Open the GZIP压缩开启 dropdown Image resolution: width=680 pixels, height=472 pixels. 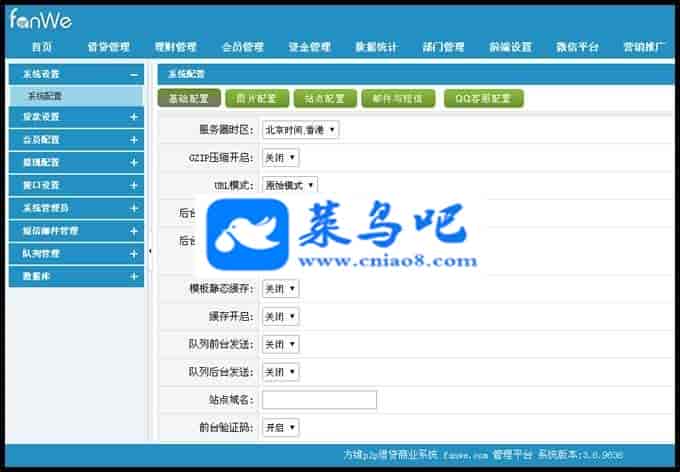(x=280, y=157)
